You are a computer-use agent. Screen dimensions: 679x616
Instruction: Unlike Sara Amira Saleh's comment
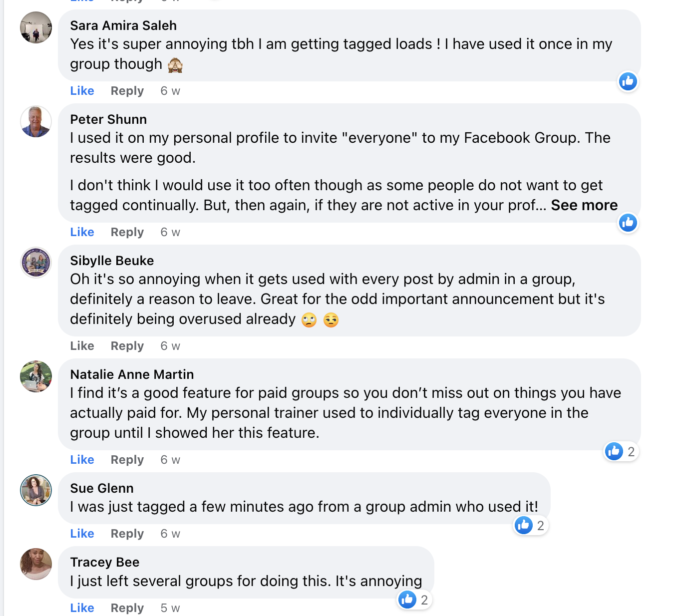click(x=82, y=91)
